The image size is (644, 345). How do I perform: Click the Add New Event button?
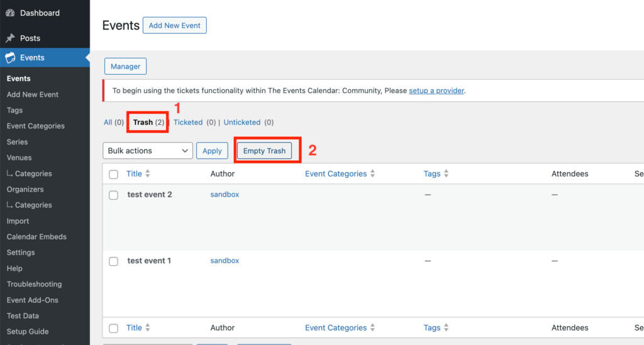click(174, 26)
